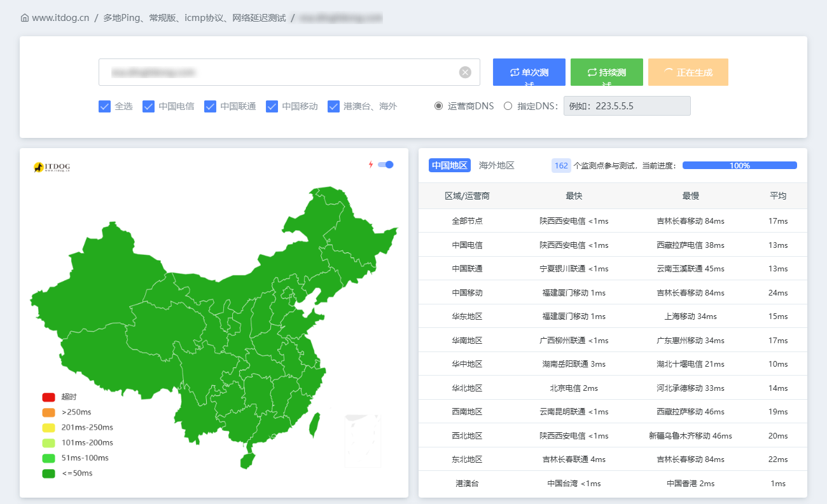Switch to the 海外地区 tab
The image size is (827, 504).
496,165
